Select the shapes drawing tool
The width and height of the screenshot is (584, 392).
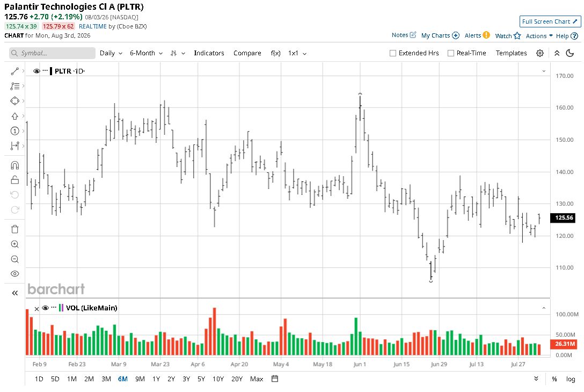(15, 101)
